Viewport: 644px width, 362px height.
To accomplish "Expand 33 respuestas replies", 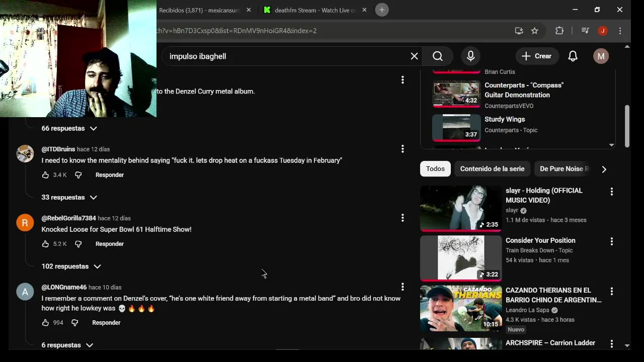I will tap(69, 198).
